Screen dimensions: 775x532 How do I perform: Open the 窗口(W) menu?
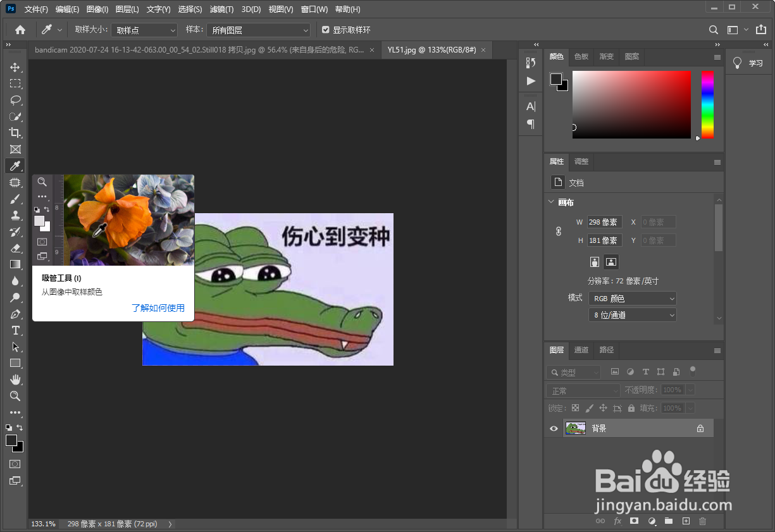[x=314, y=9]
